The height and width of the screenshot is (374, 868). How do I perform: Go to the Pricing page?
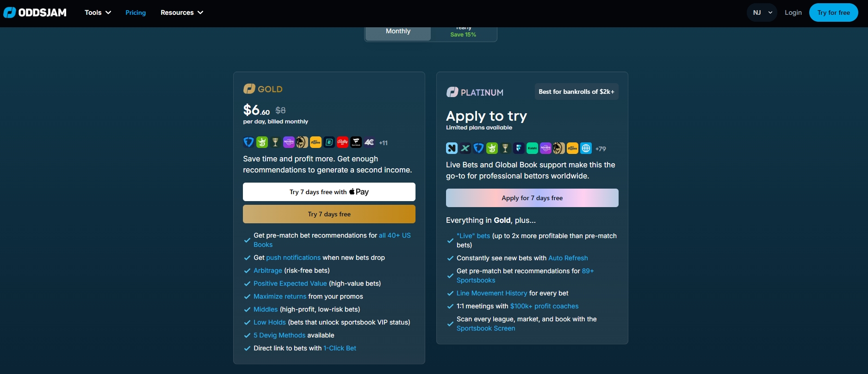point(136,12)
